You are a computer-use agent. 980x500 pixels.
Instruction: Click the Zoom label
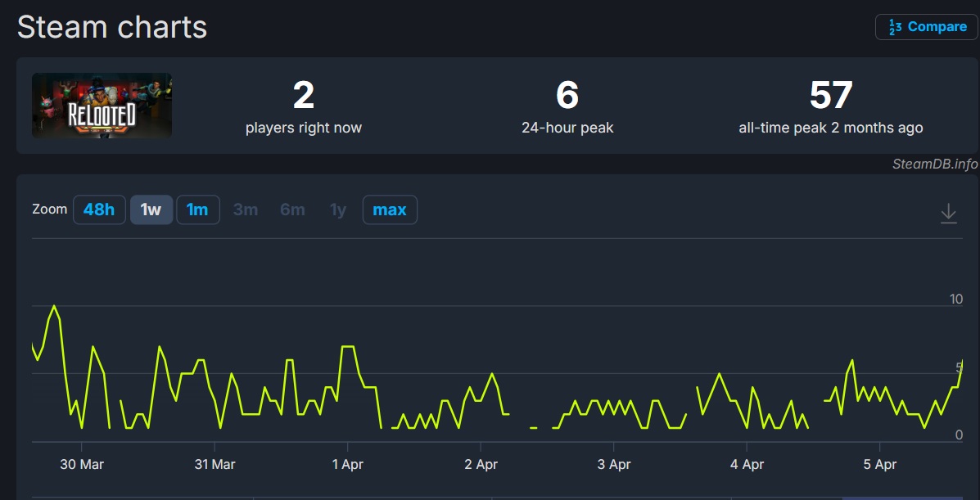[x=49, y=209]
